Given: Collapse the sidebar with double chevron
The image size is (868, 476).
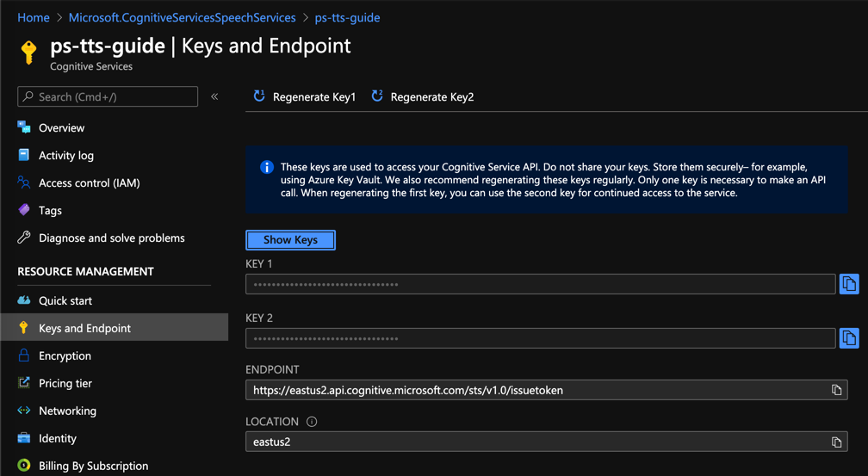Looking at the screenshot, I should [x=214, y=97].
